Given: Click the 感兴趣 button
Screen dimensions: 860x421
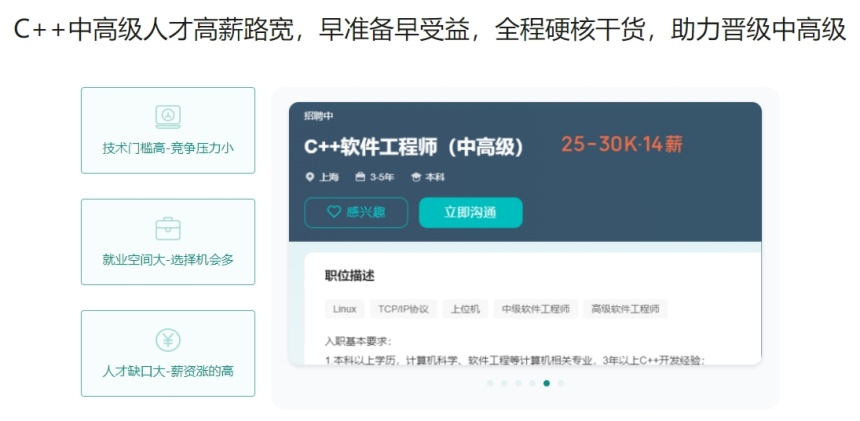Looking at the screenshot, I should (x=356, y=212).
